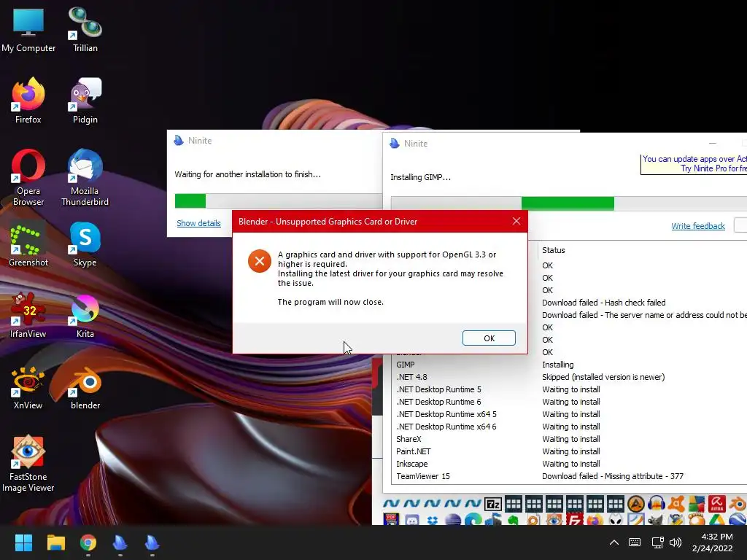Click the orange Avast icon in app strip
747x560 pixels.
[x=676, y=504]
